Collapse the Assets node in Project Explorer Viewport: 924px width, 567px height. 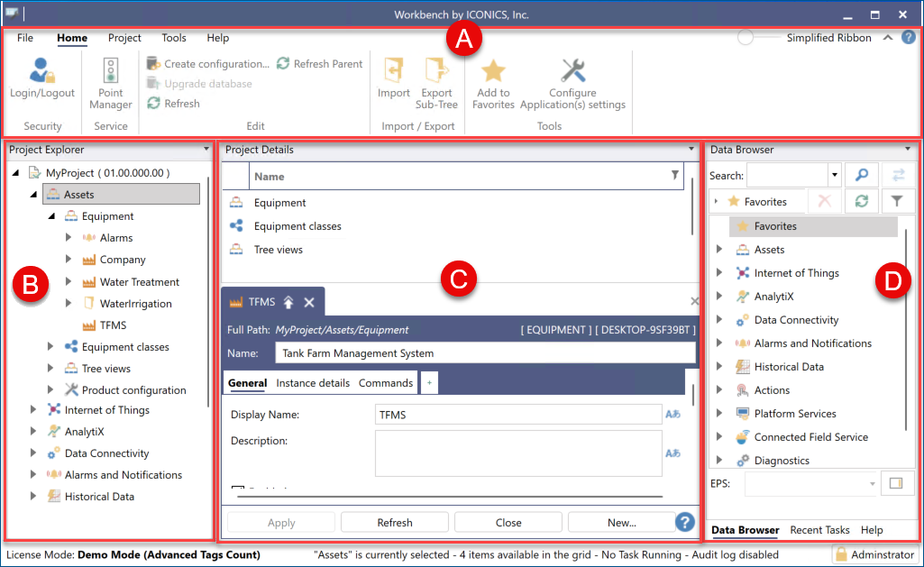(33, 195)
